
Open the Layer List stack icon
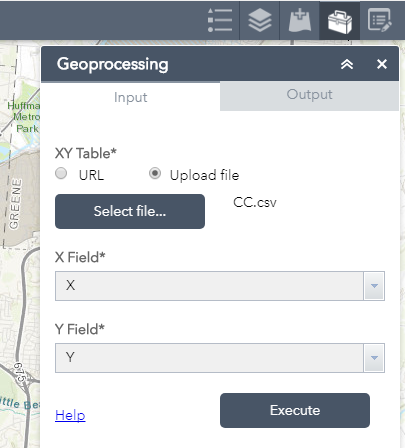260,20
